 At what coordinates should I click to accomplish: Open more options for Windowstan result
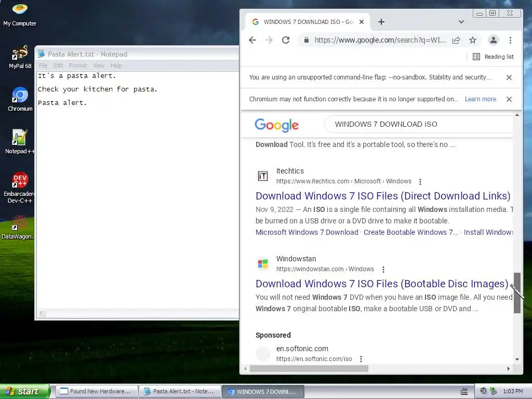click(x=383, y=270)
